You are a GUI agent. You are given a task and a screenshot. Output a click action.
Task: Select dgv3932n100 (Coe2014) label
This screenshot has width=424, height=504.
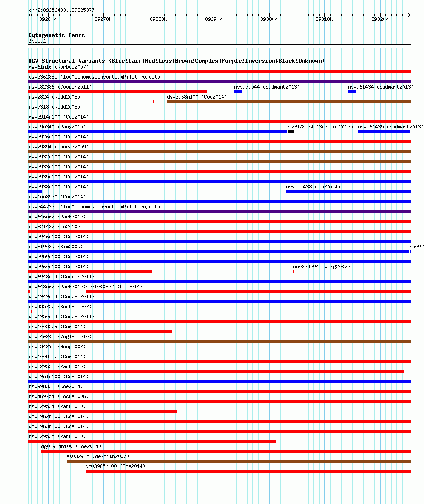tap(59, 157)
